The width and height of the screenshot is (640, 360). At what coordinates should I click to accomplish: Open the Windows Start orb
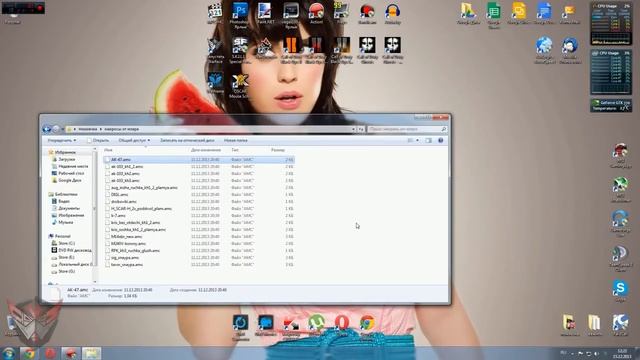point(8,353)
